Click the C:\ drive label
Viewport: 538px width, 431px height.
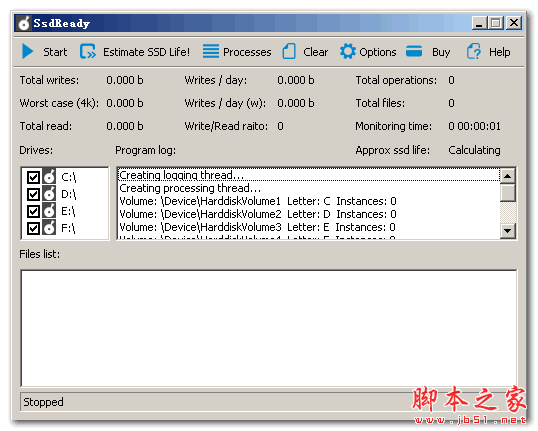69,177
